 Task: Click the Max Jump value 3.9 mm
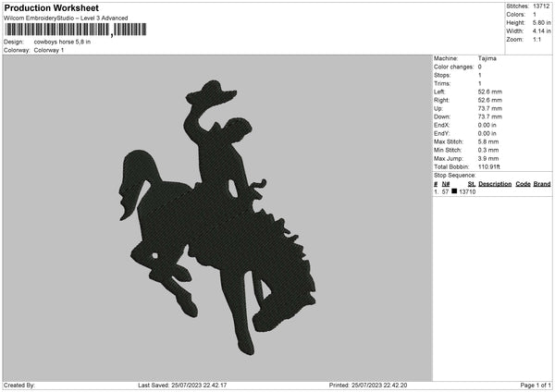click(x=488, y=159)
